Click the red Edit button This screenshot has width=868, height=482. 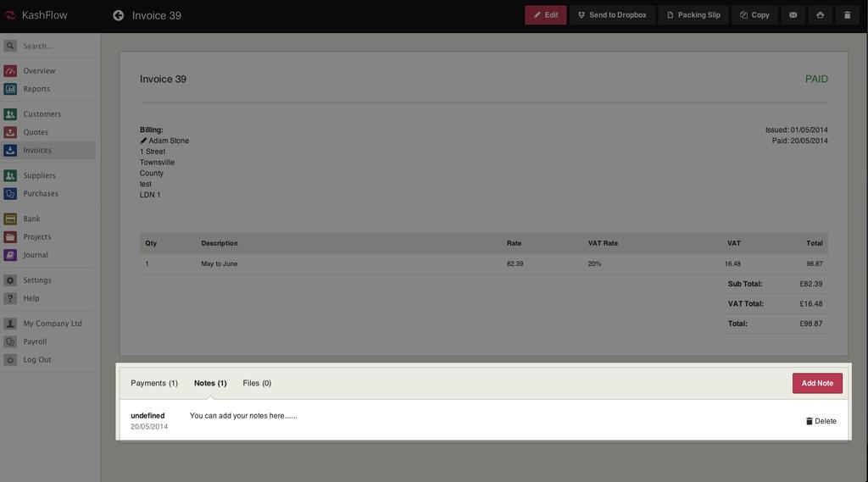(x=545, y=15)
